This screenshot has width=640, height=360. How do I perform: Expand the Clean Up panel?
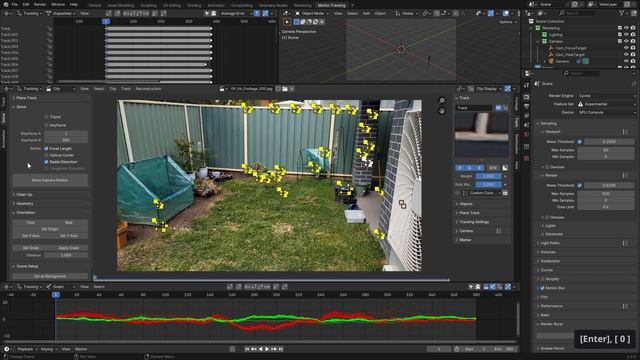click(24, 195)
